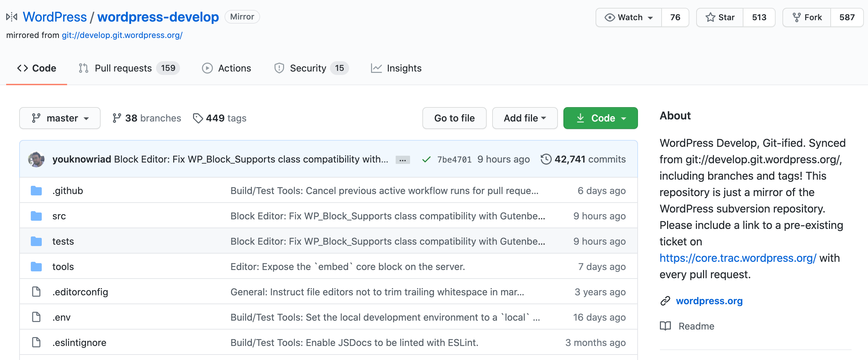Click the folder icon next to .github
The width and height of the screenshot is (868, 360).
click(x=36, y=191)
